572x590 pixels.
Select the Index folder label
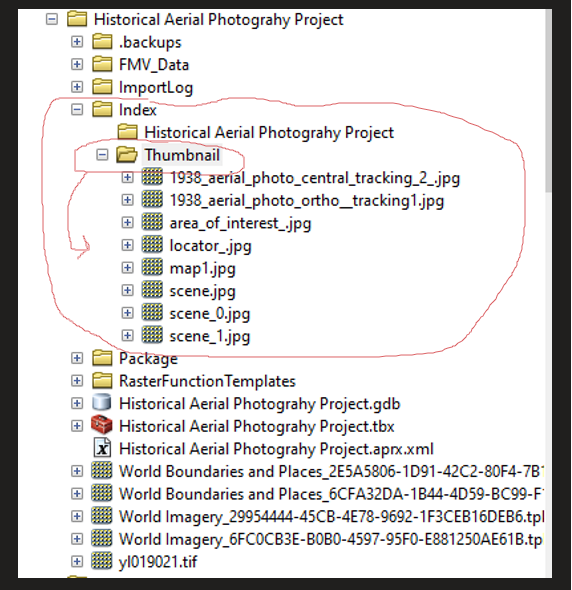[138, 110]
